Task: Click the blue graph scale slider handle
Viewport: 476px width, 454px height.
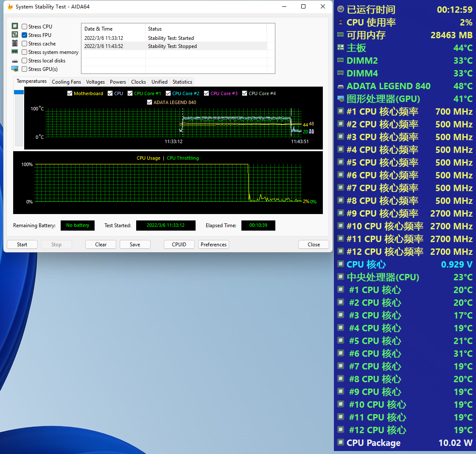Action: point(19,92)
